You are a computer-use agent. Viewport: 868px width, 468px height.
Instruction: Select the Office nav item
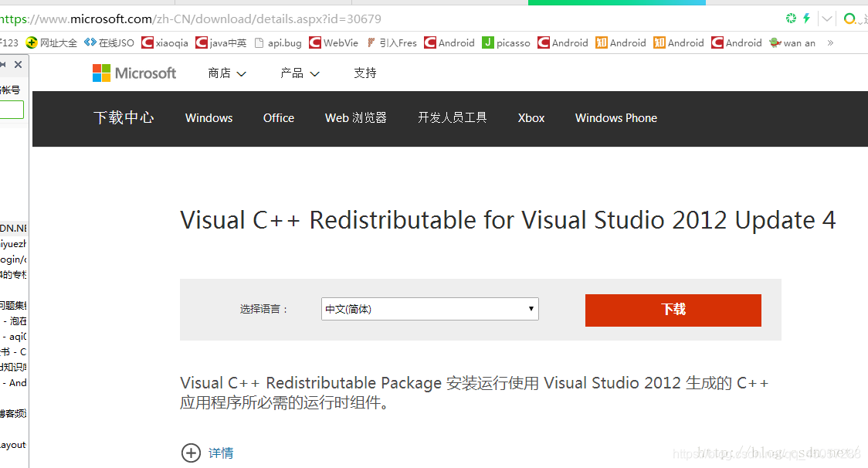click(x=279, y=118)
